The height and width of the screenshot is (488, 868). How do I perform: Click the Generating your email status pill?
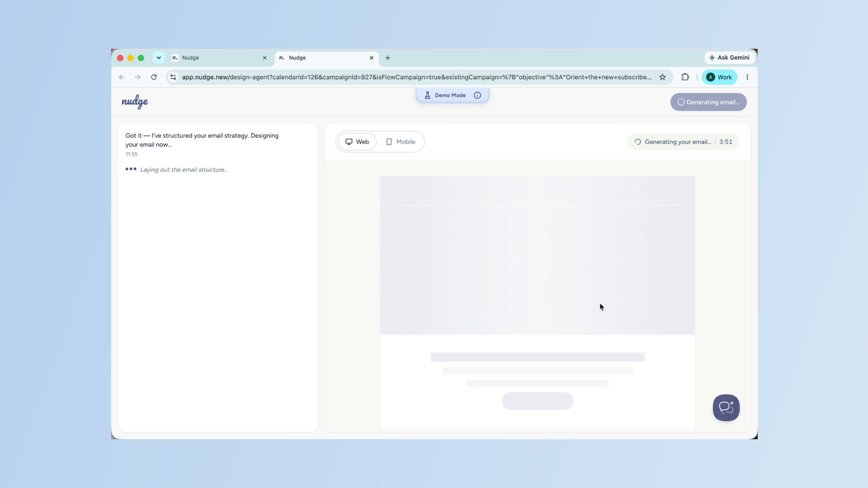click(683, 142)
